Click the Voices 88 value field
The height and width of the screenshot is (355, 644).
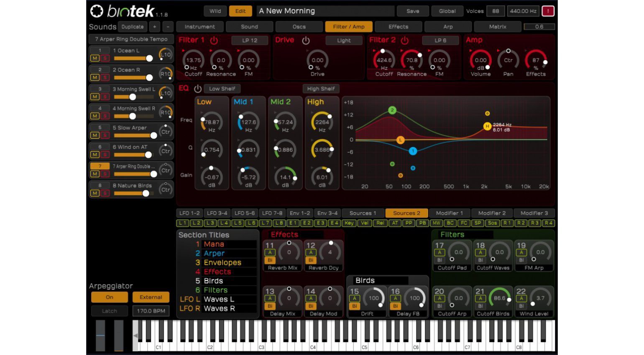click(496, 11)
